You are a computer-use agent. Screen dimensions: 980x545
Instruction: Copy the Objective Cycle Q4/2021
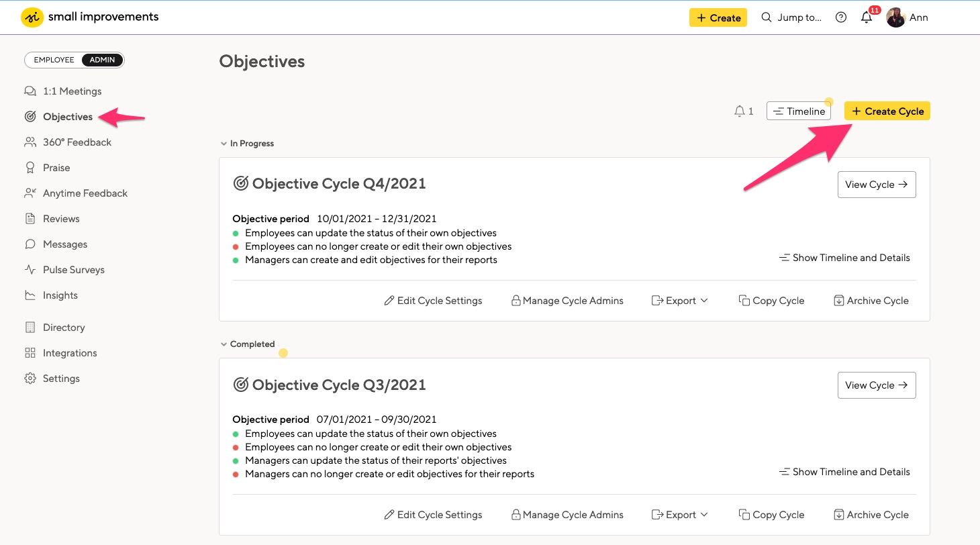(771, 301)
